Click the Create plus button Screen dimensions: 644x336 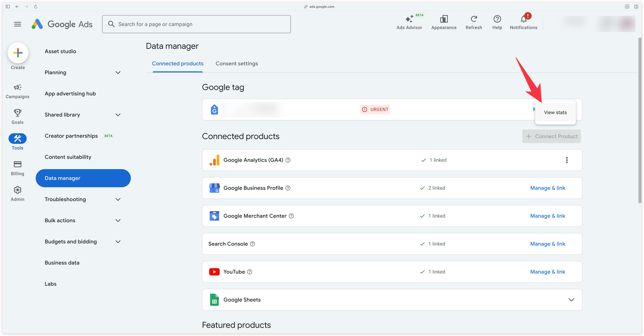tap(18, 53)
